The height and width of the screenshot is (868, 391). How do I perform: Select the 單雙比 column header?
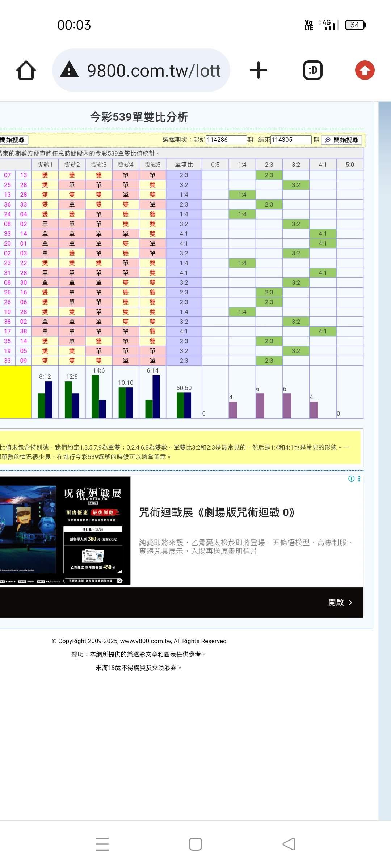184,165
